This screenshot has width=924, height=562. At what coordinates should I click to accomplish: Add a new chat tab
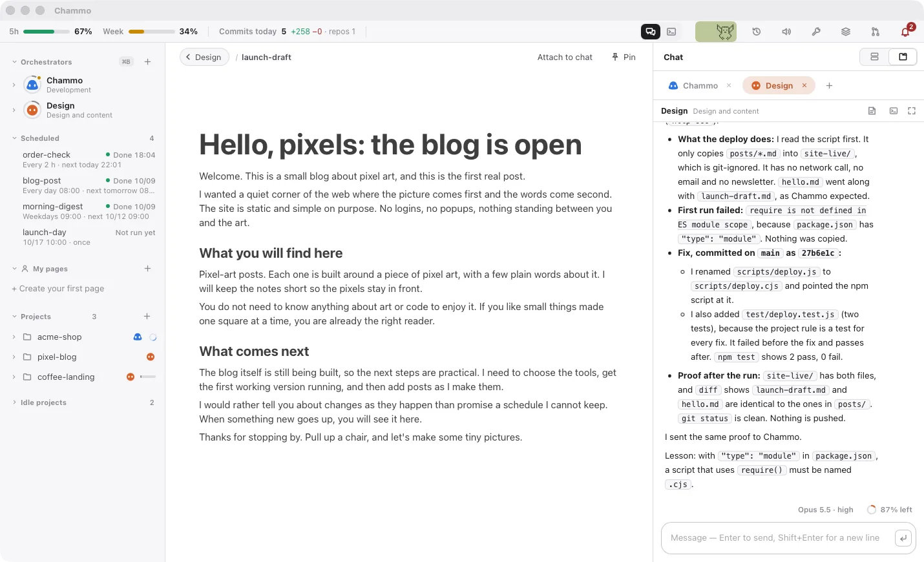(829, 85)
